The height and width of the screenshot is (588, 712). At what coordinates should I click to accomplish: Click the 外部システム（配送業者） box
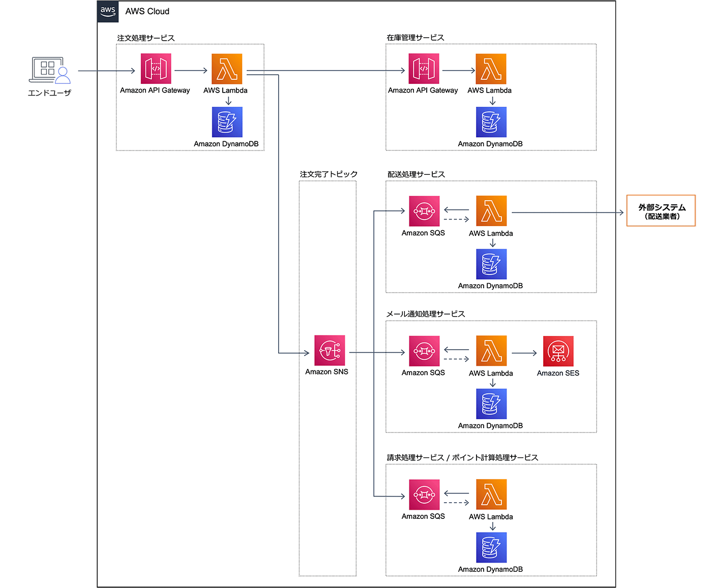[x=661, y=211]
